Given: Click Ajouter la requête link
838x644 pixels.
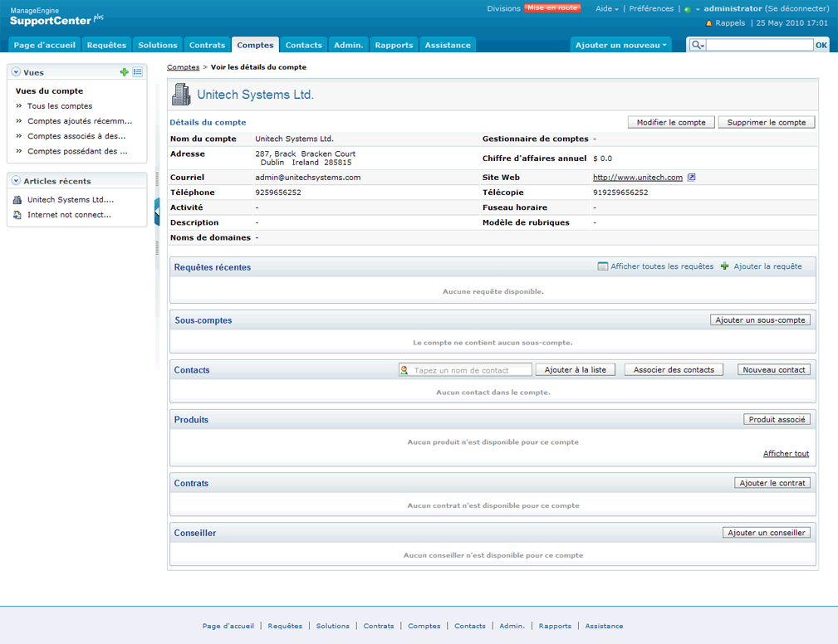Looking at the screenshot, I should (x=767, y=266).
